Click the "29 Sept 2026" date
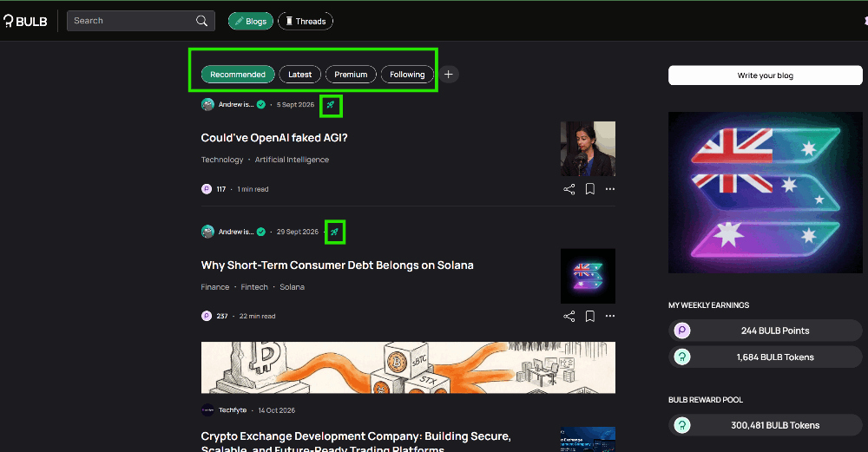Viewport: 868px width, 452px height. [297, 232]
